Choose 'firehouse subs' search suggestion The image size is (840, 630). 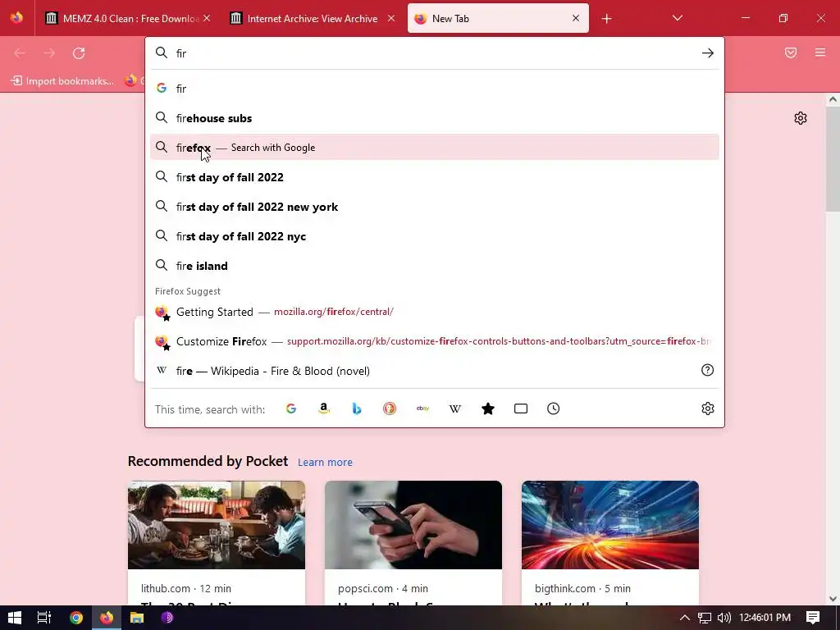(435, 118)
